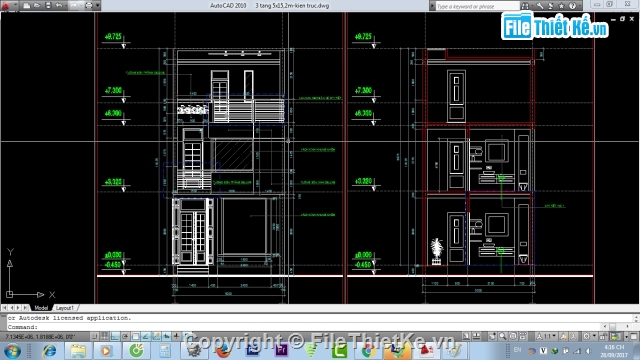Open the Help dropdown arrow
The image size is (640, 360).
579,6
